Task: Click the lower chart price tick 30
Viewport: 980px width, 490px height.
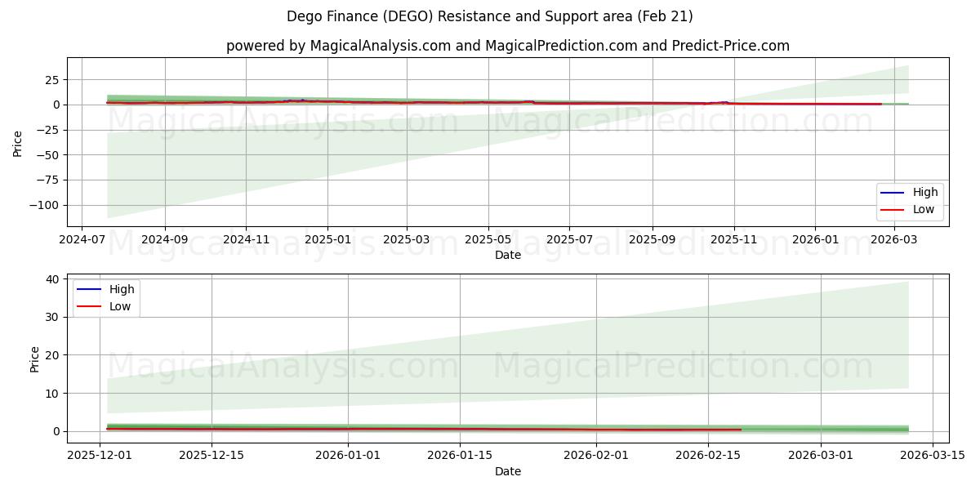Action: coord(53,317)
